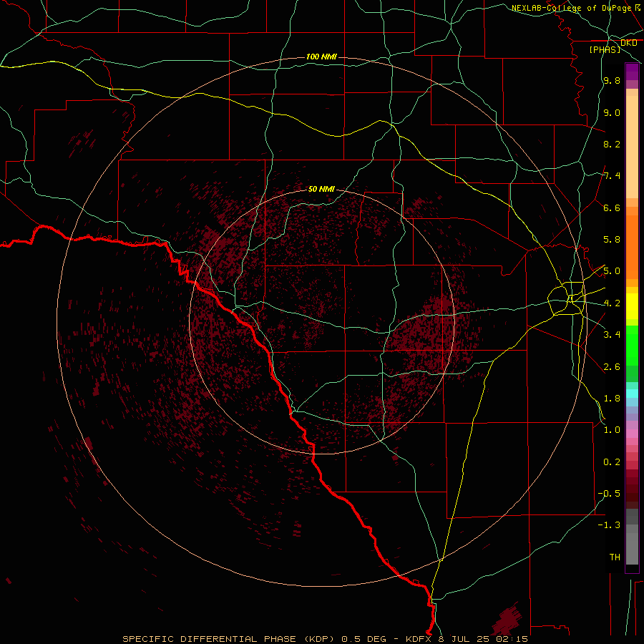Image resolution: width=644 pixels, height=644 pixels.
Task: Click the 8.2 scale label
Action: (x=612, y=144)
